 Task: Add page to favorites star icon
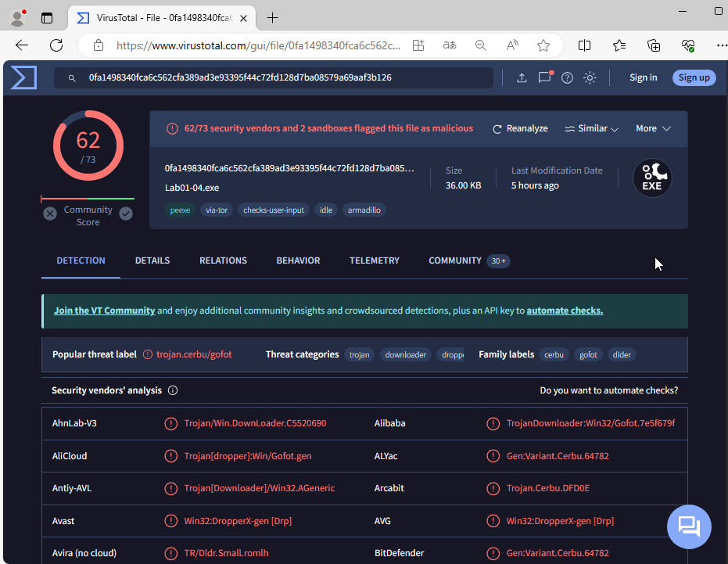tap(543, 45)
